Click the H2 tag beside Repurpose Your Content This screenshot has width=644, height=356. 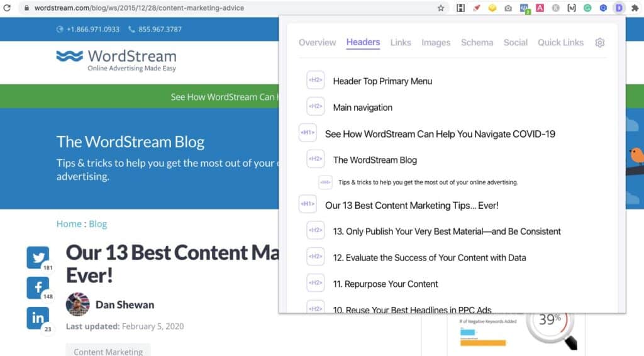click(316, 282)
